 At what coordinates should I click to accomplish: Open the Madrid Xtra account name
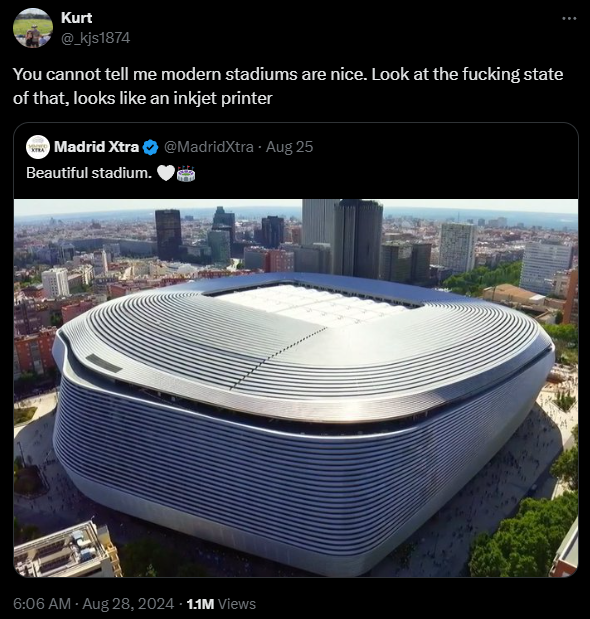[x=96, y=147]
